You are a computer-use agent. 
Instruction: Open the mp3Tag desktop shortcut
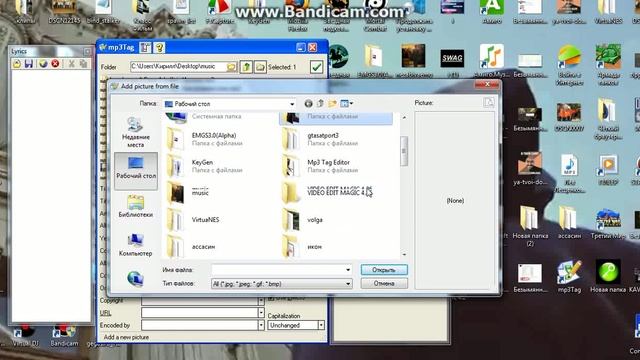click(569, 276)
